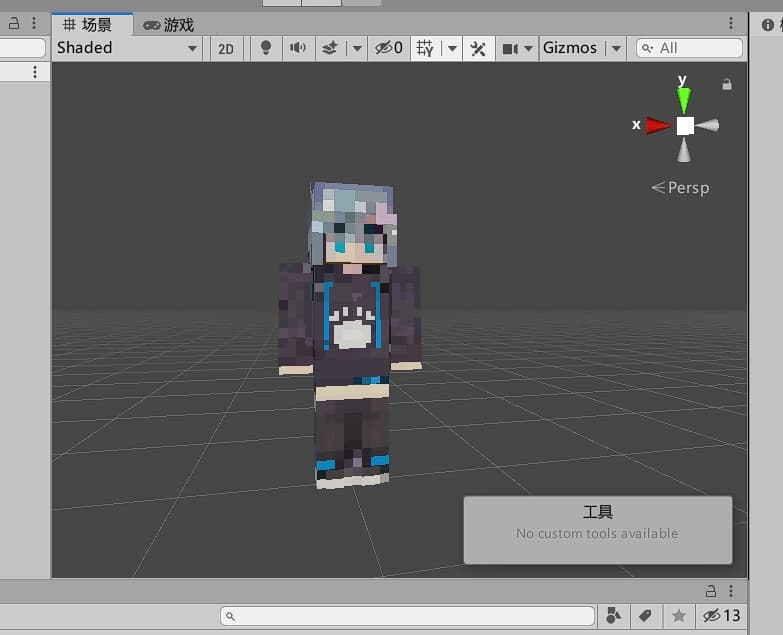
Task: Toggle scene grid visibility icon
Action: point(425,48)
